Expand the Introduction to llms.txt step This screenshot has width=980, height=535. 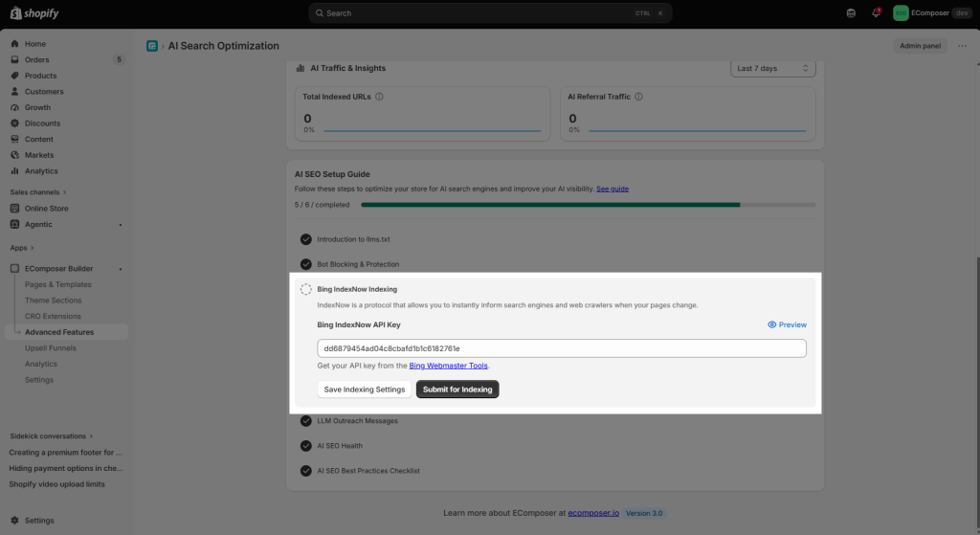(x=353, y=239)
